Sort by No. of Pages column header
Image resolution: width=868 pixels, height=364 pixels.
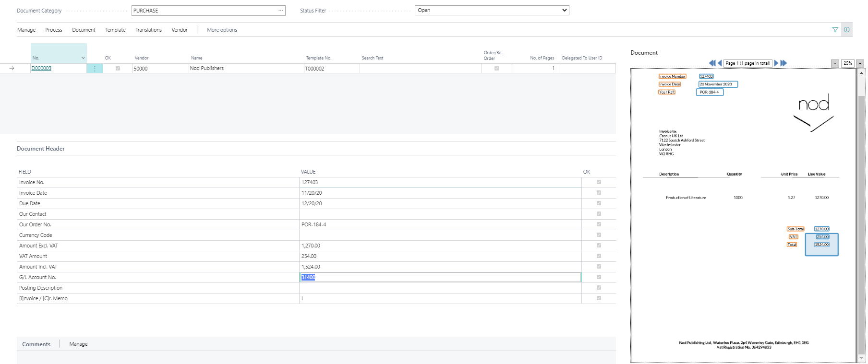(x=542, y=58)
